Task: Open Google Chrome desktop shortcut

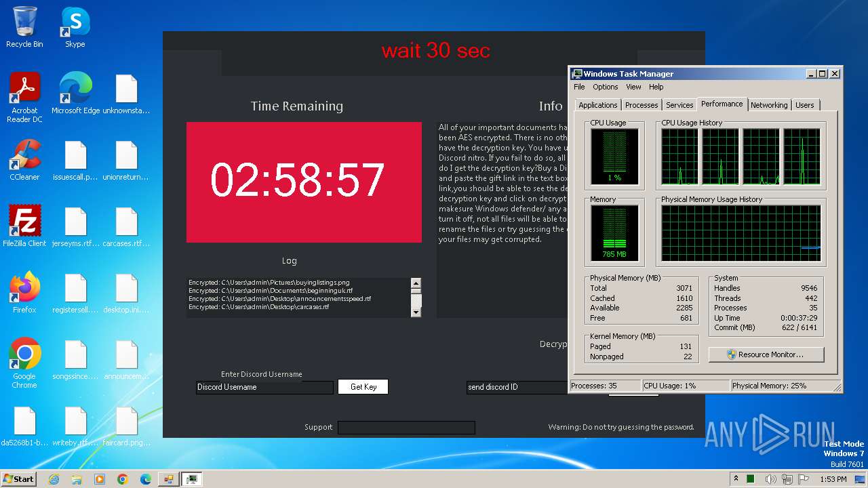Action: tap(24, 363)
